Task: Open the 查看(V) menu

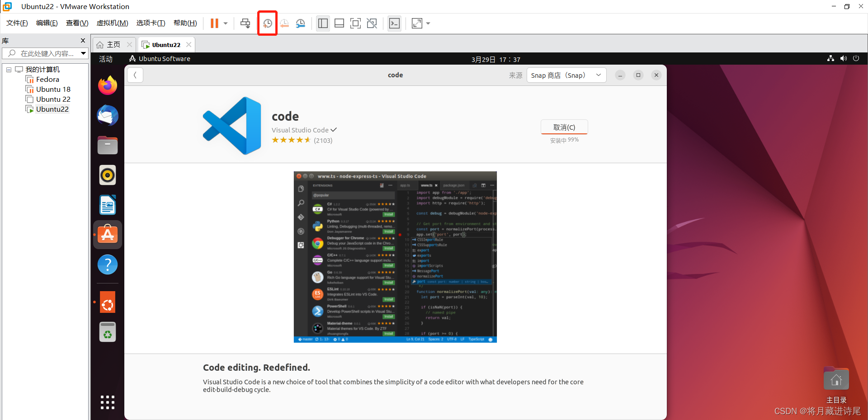Action: click(x=77, y=23)
